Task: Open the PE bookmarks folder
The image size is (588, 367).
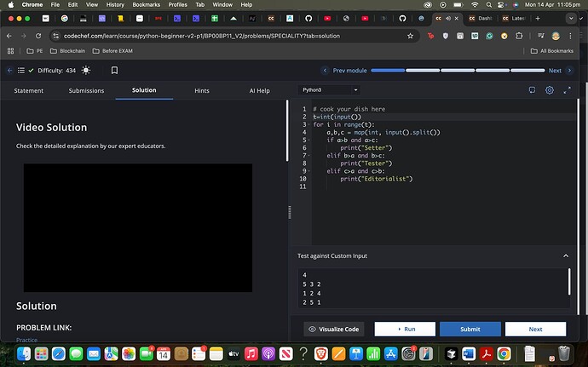Action: tap(34, 50)
